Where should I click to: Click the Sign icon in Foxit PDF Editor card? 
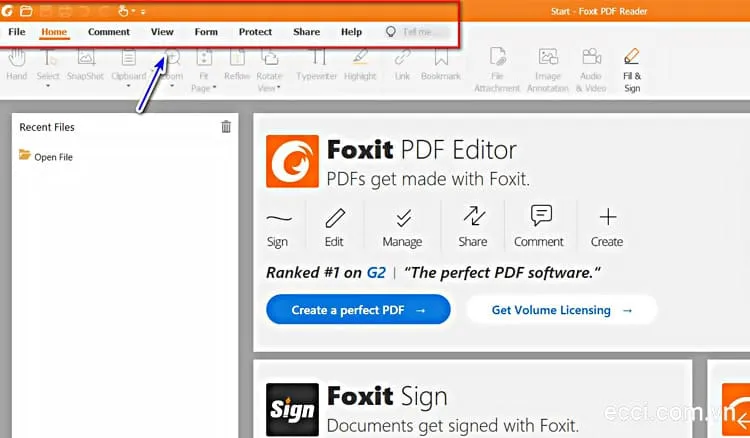(278, 219)
